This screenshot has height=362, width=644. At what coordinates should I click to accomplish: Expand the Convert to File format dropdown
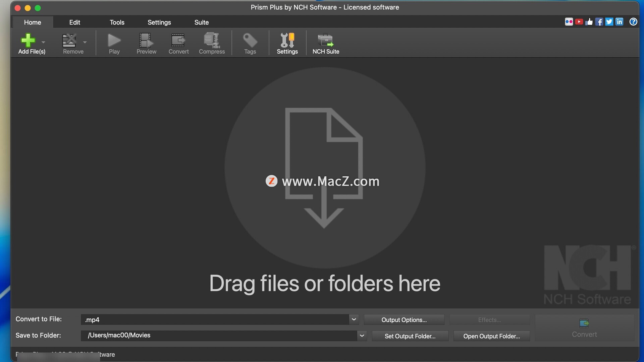(354, 319)
